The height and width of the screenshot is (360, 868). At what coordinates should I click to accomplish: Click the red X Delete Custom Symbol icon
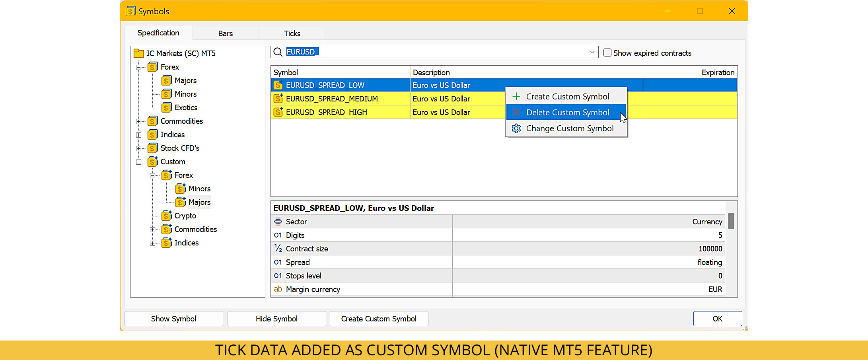click(x=516, y=113)
